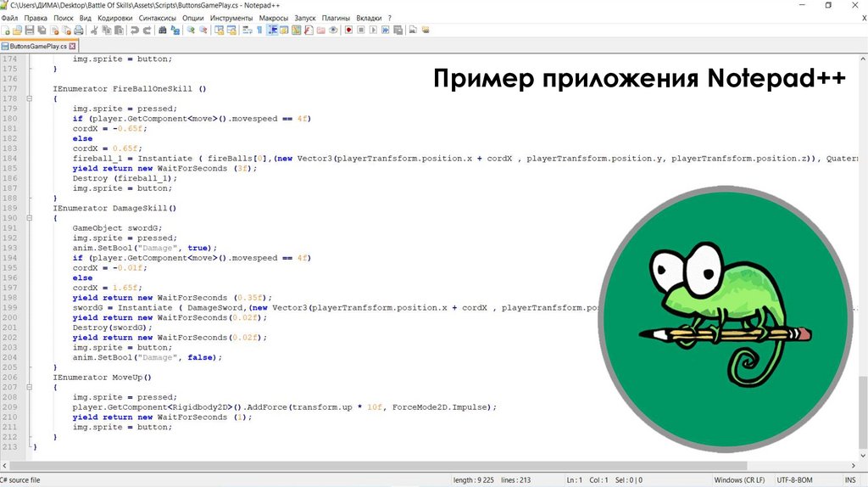Collapse the MoveUp block at line 207
Viewport: 868px width, 487px height.
pyautogui.click(x=30, y=387)
